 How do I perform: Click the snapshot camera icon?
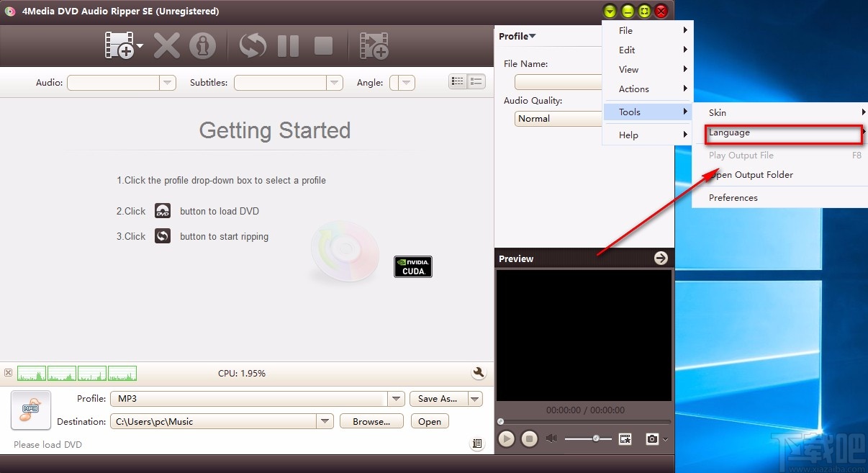[652, 438]
